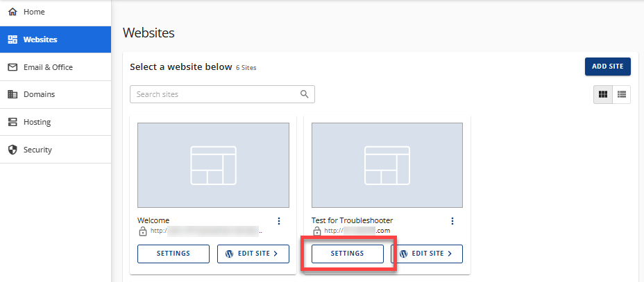Click the ADD SITE button

(x=607, y=67)
